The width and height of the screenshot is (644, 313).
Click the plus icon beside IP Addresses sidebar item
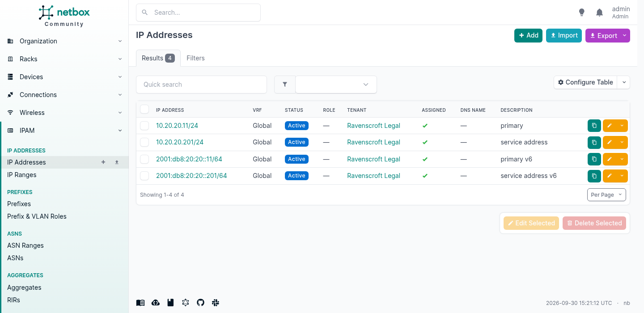pos(103,162)
